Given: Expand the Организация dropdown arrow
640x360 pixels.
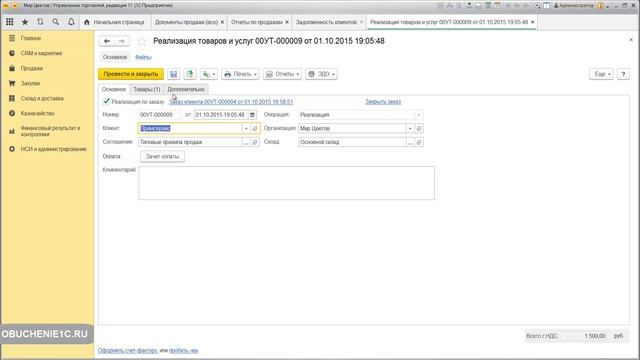Looking at the screenshot, I should [x=410, y=129].
